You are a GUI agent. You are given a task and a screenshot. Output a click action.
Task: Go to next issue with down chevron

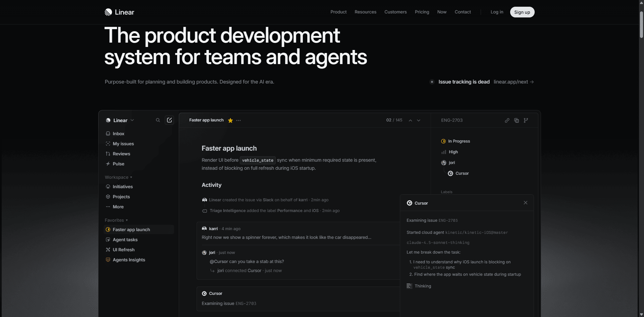tap(419, 120)
